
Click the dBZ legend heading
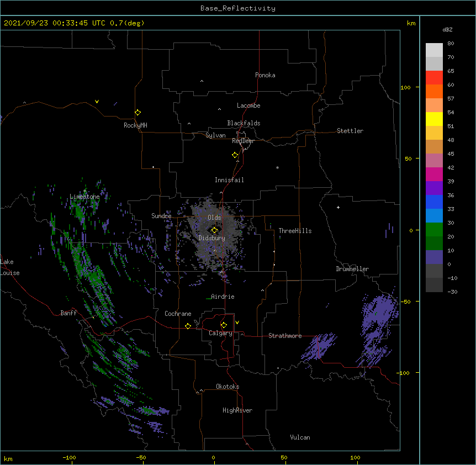(x=447, y=29)
